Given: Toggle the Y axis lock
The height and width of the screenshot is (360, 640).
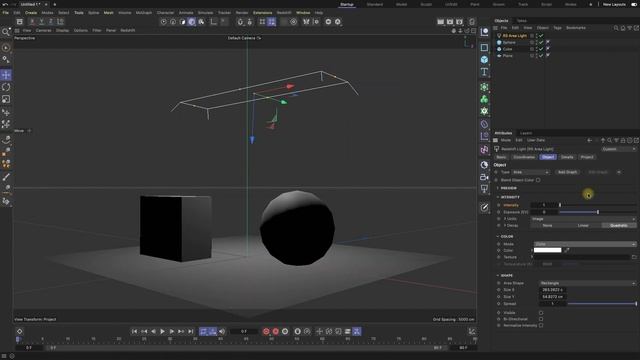Looking at the screenshot, I should coord(42,22).
